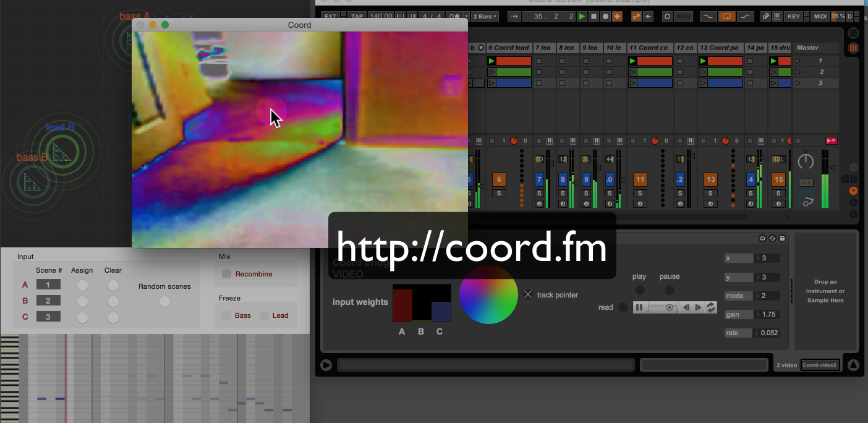The image size is (868, 423).
Task: Click the gain value field 1.75
Action: 767,314
